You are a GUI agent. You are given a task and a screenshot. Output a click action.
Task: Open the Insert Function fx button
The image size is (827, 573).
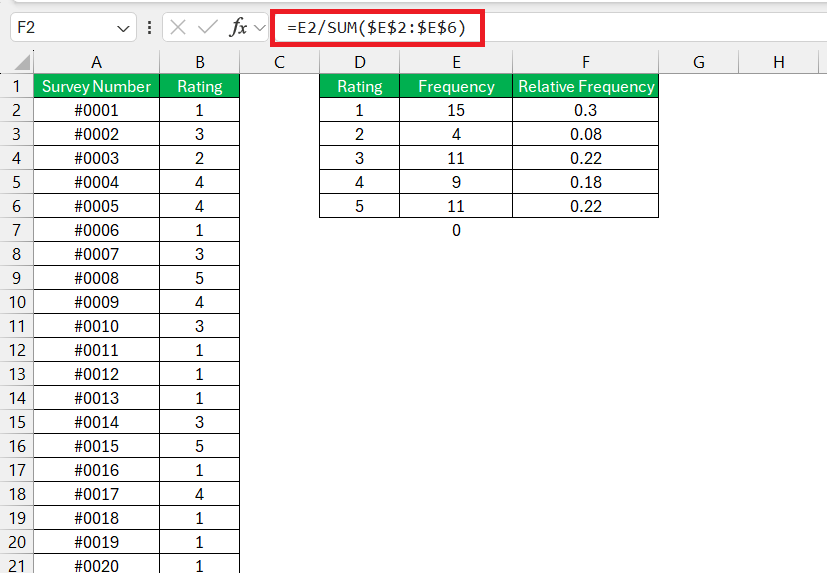[x=238, y=27]
